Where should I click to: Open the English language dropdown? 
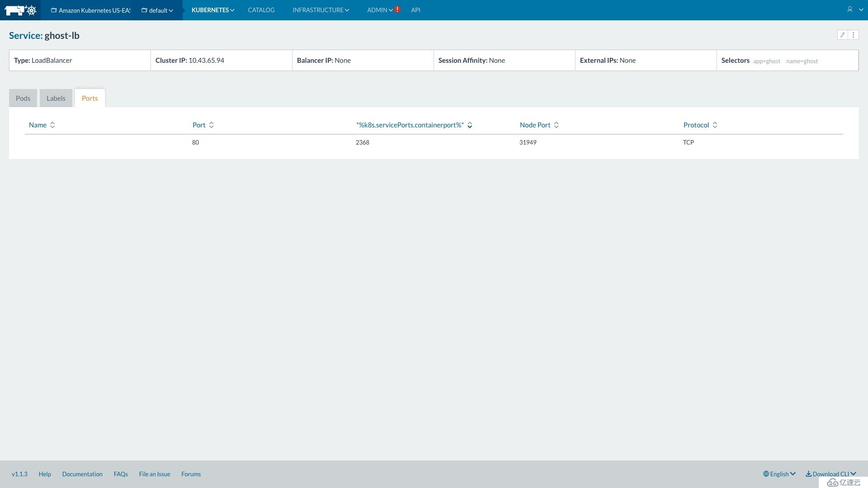pos(779,474)
